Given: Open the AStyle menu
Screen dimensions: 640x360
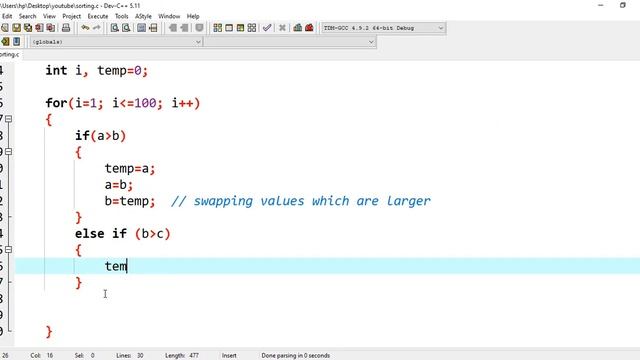Looking at the screenshot, I should pyautogui.click(x=143, y=16).
